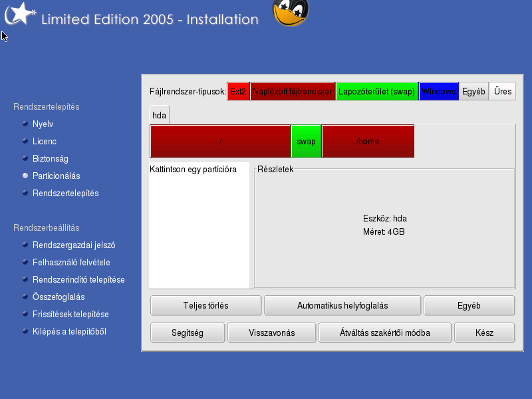
Task: Select the green swap partition block
Action: (x=306, y=141)
